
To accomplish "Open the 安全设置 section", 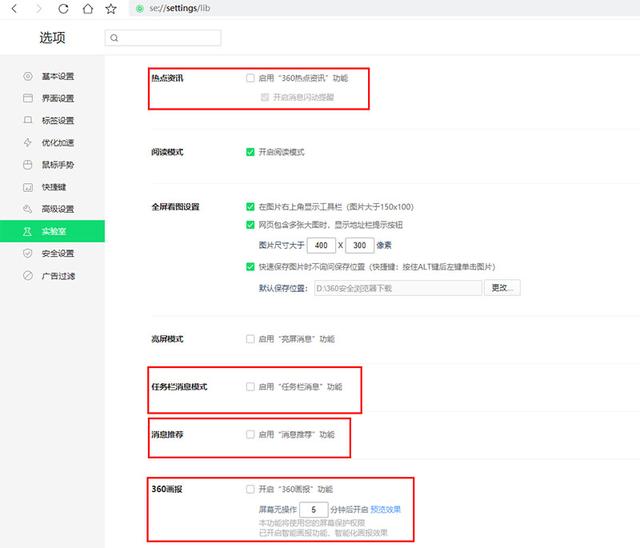I will 52,253.
